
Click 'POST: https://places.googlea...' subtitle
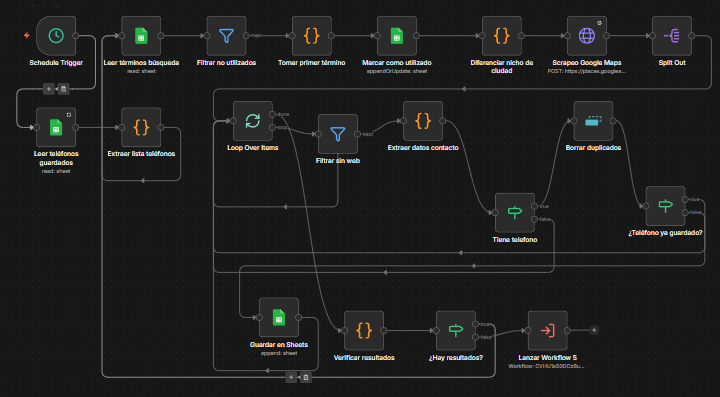pyautogui.click(x=587, y=71)
